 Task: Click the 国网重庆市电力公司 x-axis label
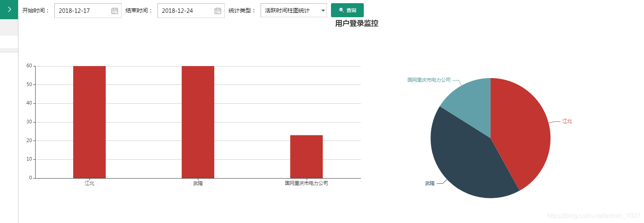pyautogui.click(x=307, y=183)
